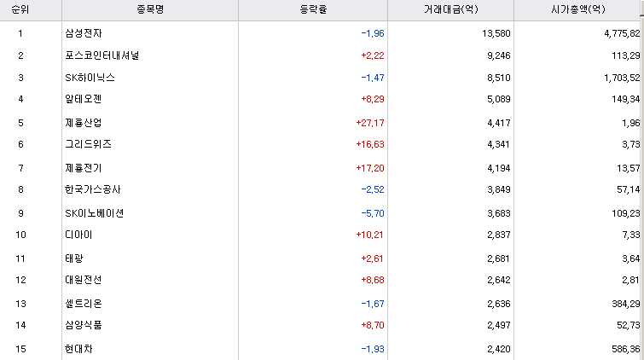Click change rate +27.17
The height and width of the screenshot is (360, 644).
pos(370,123)
